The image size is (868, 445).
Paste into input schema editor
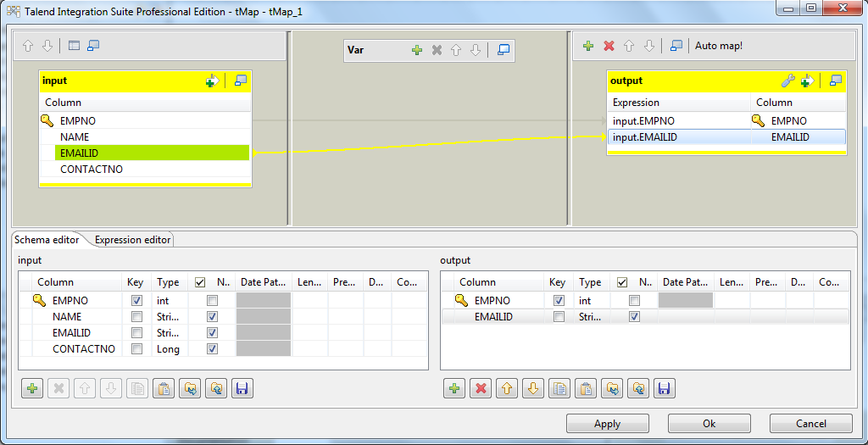164,388
